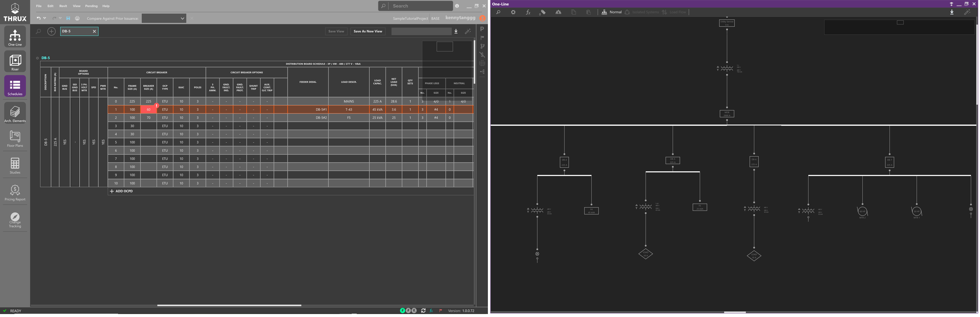980x317 pixels.
Task: Open the Pending menu
Action: [91, 6]
